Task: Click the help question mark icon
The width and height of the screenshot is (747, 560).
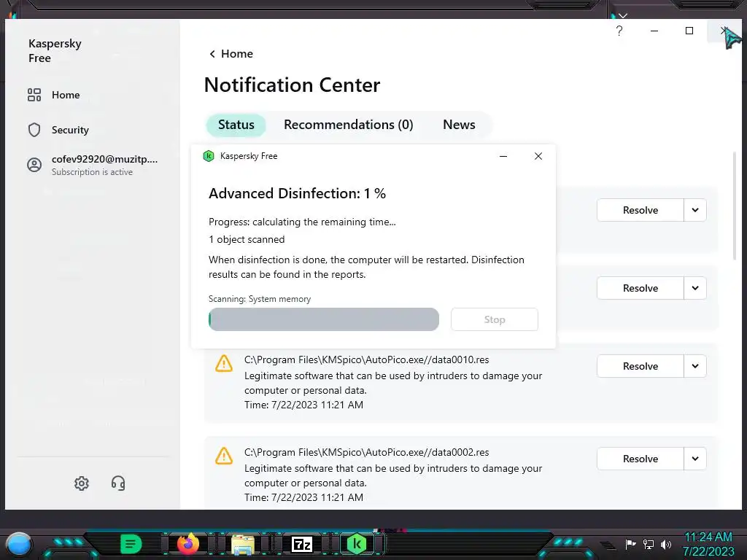Action: (x=619, y=31)
